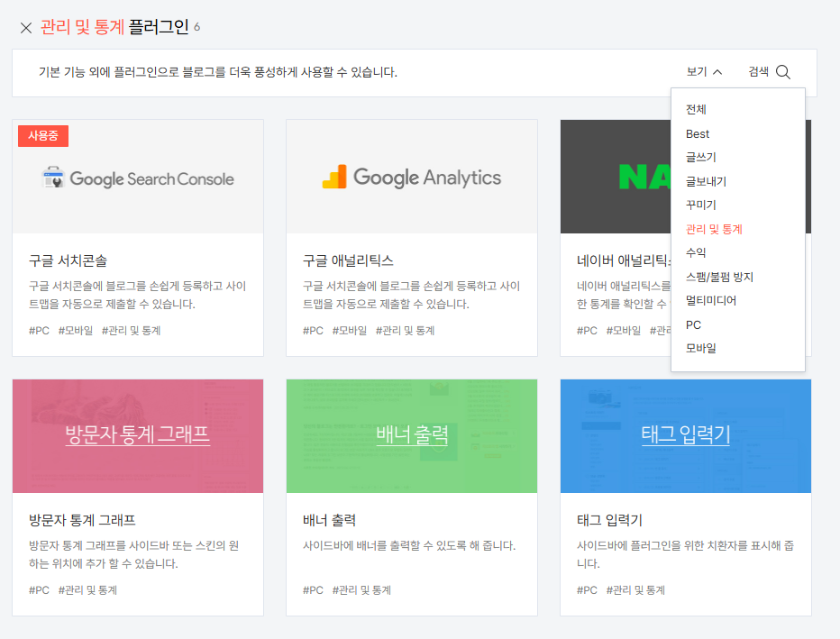Select highlighted 관리 및 통계 option
This screenshot has height=639, width=840.
pos(714,229)
